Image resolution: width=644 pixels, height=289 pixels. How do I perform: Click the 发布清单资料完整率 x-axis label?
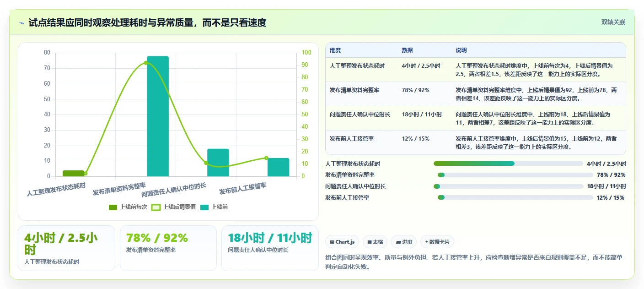click(x=119, y=189)
